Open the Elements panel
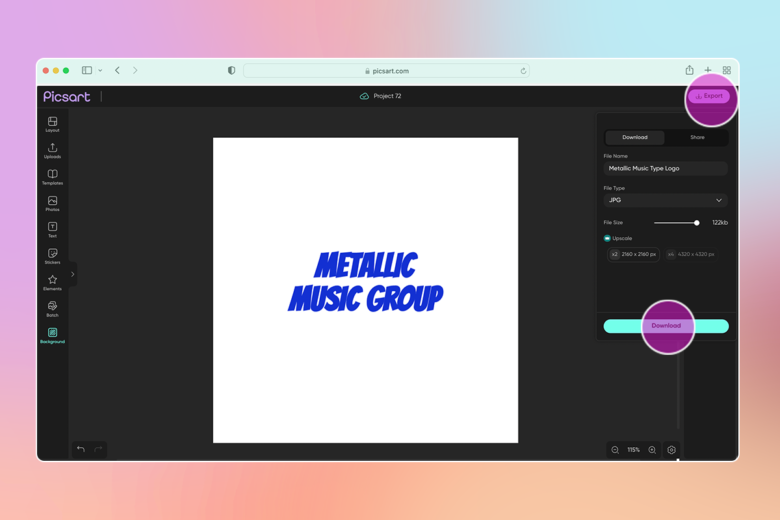The height and width of the screenshot is (520, 780). point(52,282)
